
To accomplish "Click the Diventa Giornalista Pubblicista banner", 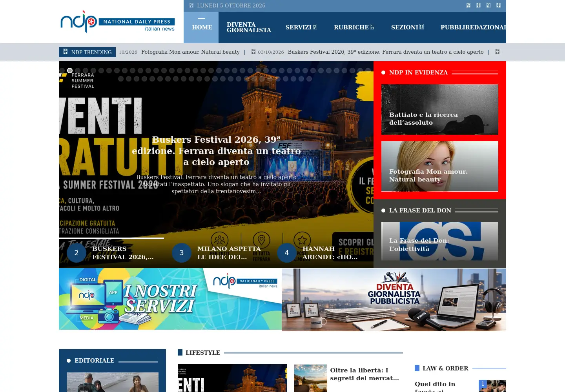I will [x=394, y=300].
